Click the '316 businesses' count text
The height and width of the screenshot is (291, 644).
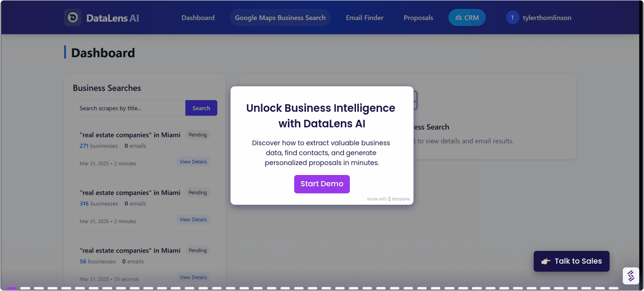coord(99,204)
